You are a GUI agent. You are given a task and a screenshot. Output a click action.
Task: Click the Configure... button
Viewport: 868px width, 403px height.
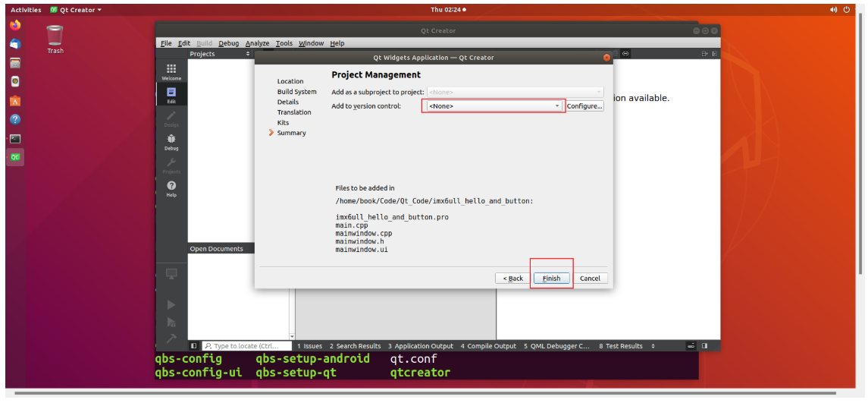(x=584, y=106)
